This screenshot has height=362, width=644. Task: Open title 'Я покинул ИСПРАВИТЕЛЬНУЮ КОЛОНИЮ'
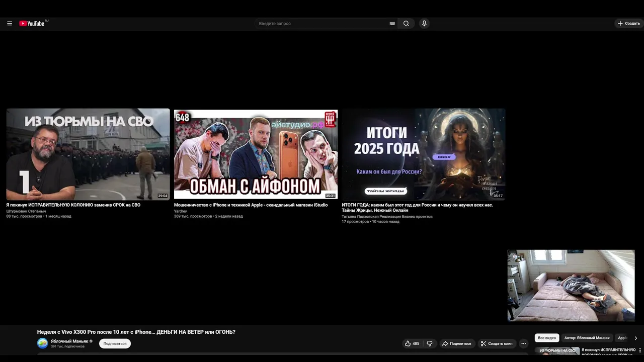(x=73, y=205)
